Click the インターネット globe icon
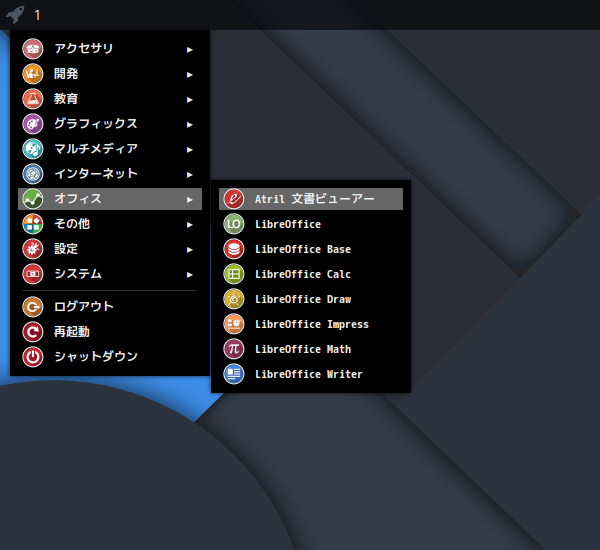This screenshot has width=600, height=550. [33, 174]
